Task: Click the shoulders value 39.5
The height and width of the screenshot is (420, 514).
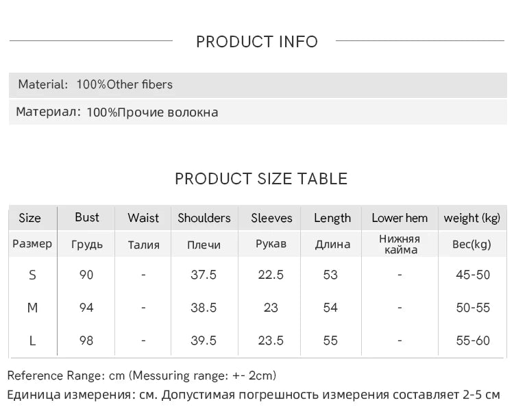Action: click(204, 341)
